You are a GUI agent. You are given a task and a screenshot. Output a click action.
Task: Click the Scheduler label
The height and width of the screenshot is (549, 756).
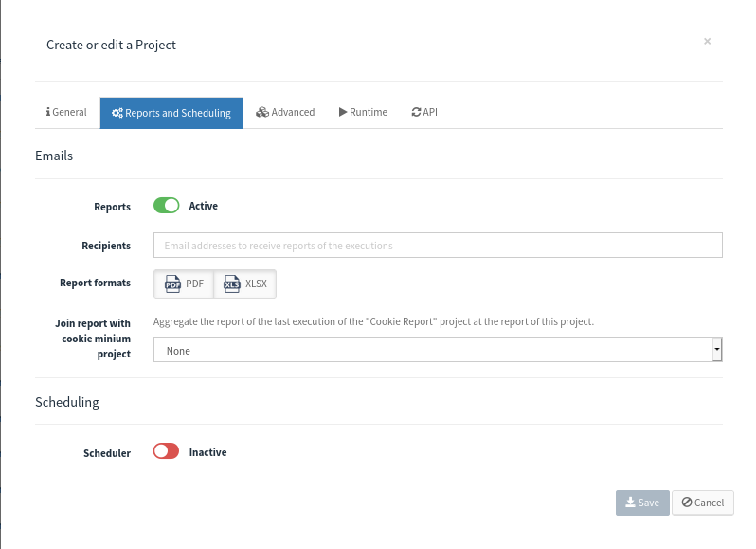click(107, 453)
